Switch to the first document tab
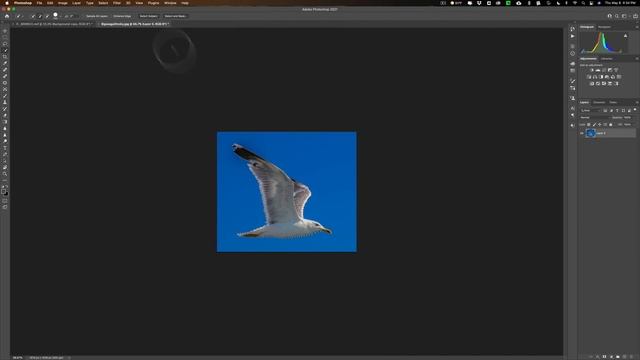Image resolution: width=640 pixels, height=360 pixels. [x=54, y=24]
